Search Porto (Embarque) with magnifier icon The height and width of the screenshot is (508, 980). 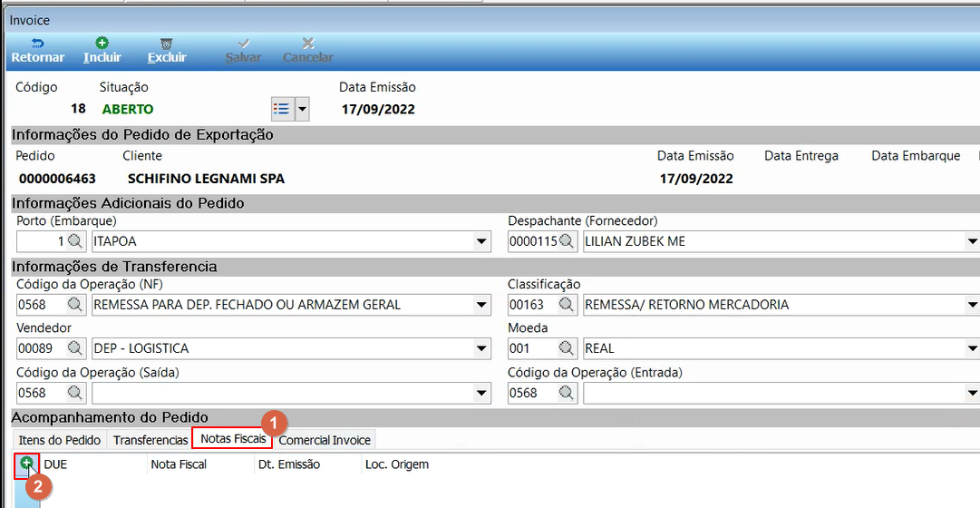click(75, 241)
